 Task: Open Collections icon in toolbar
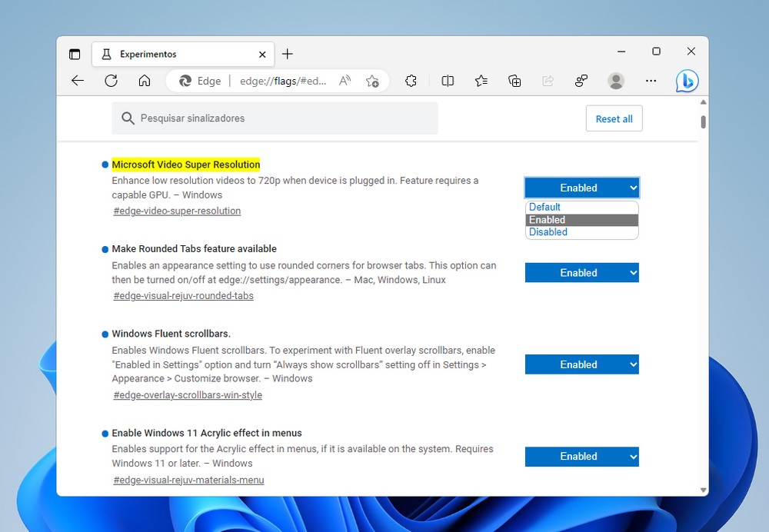pos(515,81)
